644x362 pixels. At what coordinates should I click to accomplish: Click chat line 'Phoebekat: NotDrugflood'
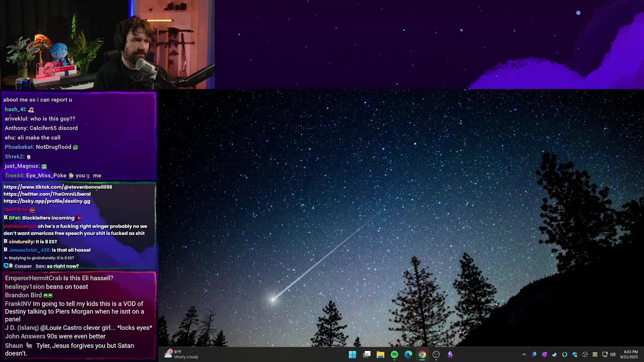click(x=41, y=147)
